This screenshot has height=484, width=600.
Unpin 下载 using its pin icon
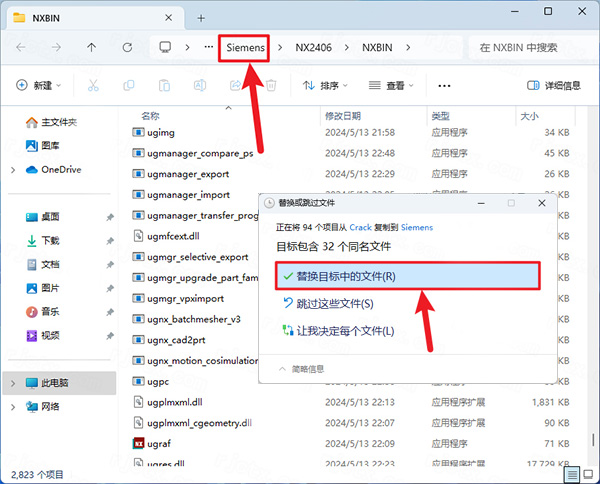[110, 241]
